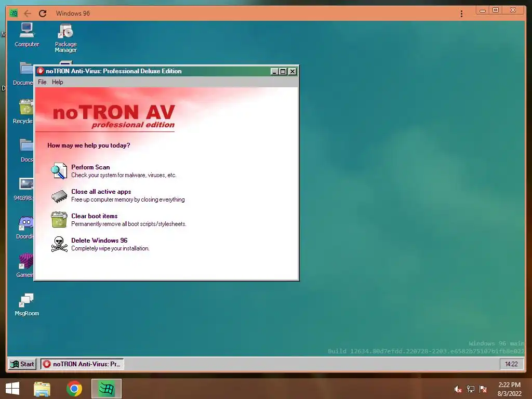Open the Computer desktop icon
Screen dimensions: 532x399
point(27,35)
